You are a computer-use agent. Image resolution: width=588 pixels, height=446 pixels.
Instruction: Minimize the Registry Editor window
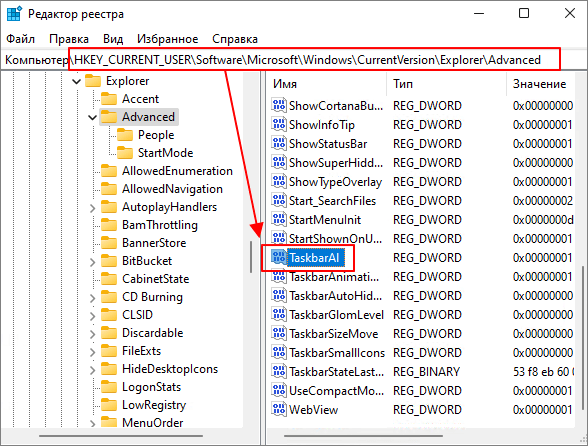[x=479, y=14]
